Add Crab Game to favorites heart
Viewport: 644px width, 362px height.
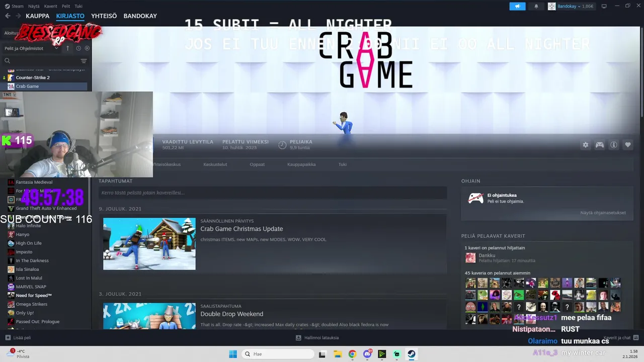pos(628,145)
